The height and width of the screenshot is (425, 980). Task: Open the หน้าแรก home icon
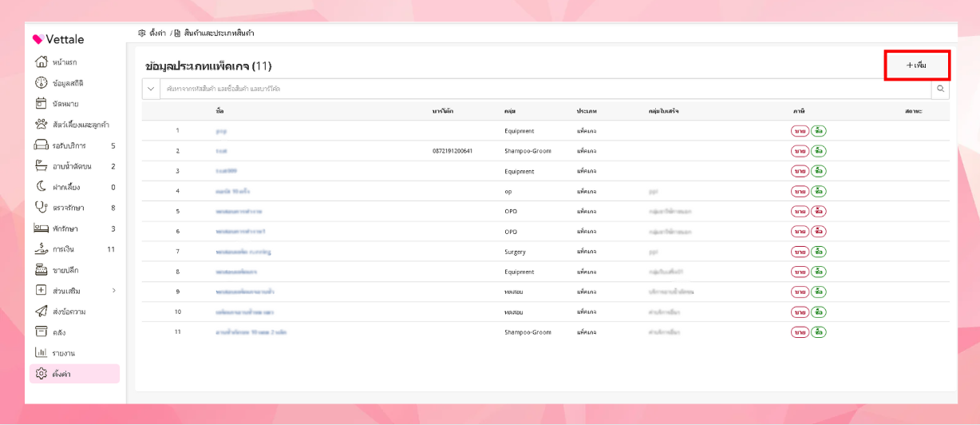click(x=41, y=62)
